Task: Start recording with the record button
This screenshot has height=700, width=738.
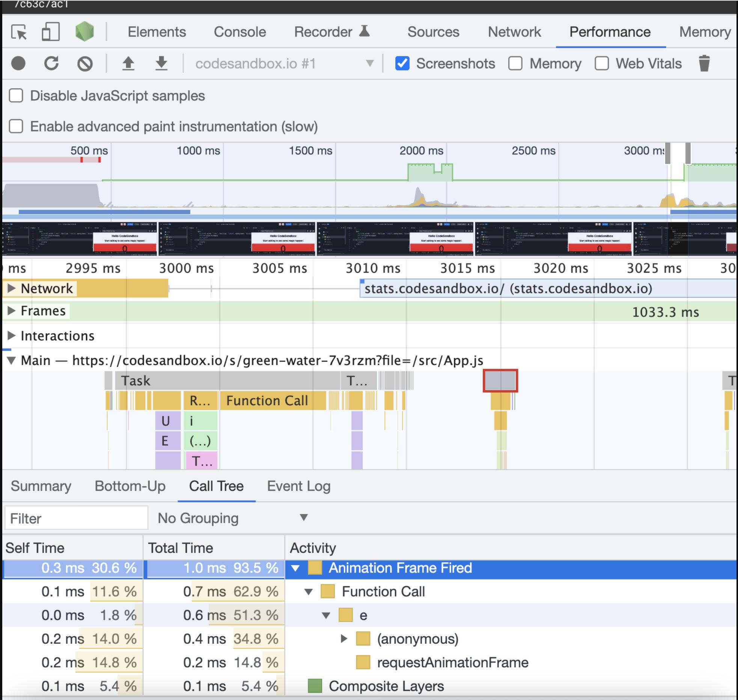Action: pyautogui.click(x=18, y=63)
